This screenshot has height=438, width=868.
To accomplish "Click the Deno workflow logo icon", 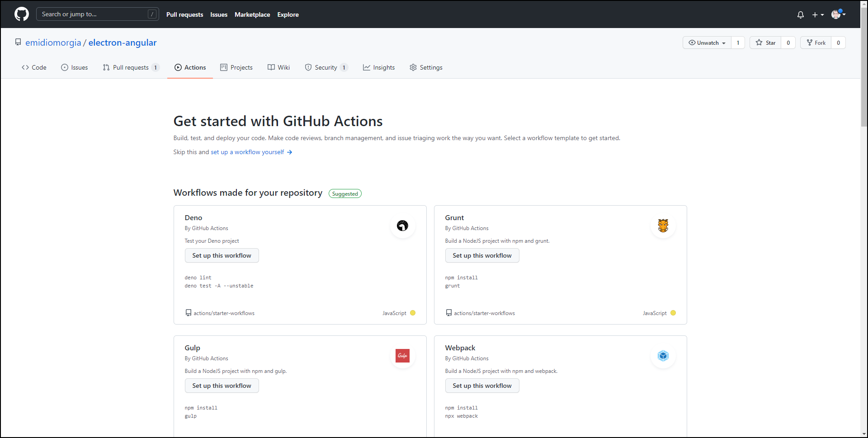I will tap(402, 226).
